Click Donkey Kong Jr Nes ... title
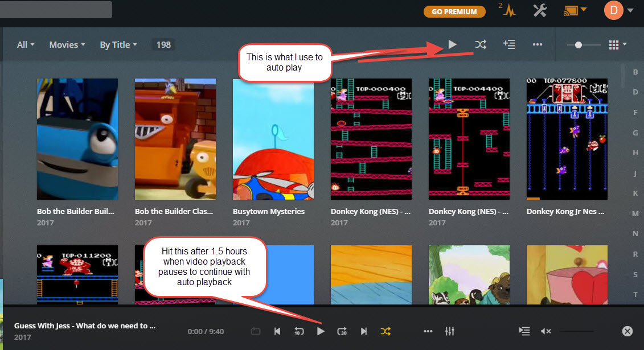This screenshot has height=350, width=644. tap(565, 211)
